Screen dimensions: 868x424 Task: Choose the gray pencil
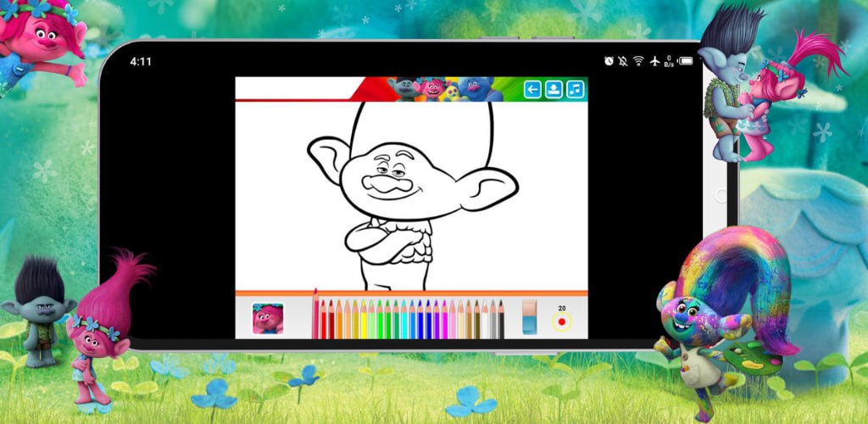pyautogui.click(x=493, y=320)
